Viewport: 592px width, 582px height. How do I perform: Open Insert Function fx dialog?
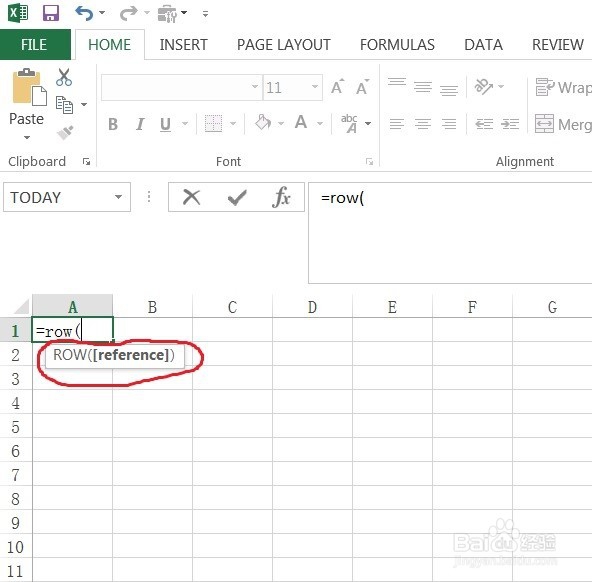click(281, 197)
